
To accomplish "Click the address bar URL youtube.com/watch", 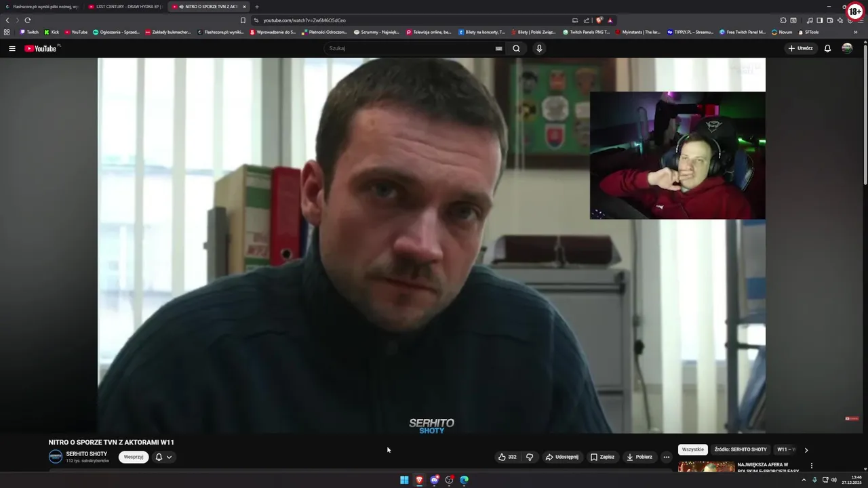I will [x=304, y=20].
